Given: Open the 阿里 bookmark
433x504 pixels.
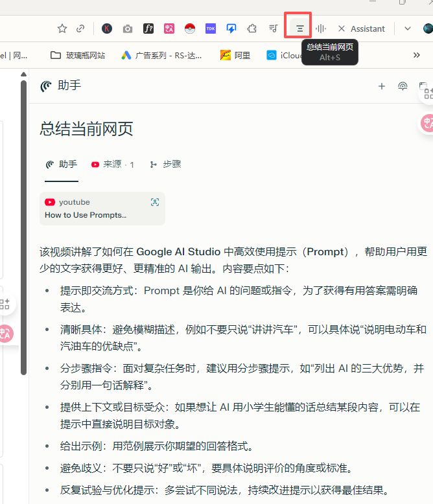Looking at the screenshot, I should (x=235, y=55).
